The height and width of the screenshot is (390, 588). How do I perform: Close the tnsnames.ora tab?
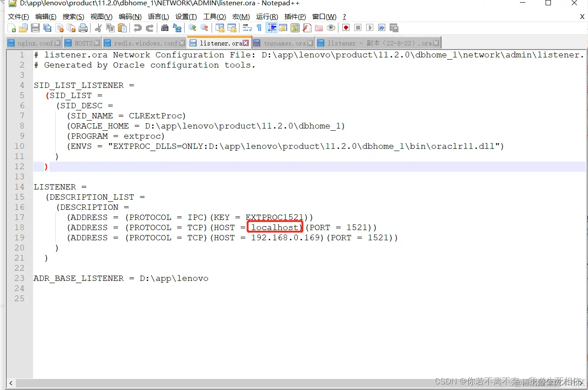[310, 43]
